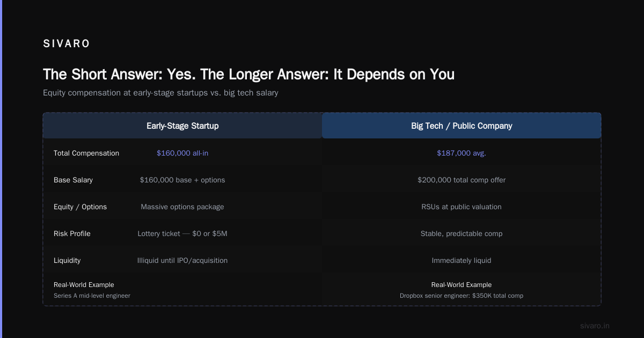Select the '$160,000 all-in' value

182,153
